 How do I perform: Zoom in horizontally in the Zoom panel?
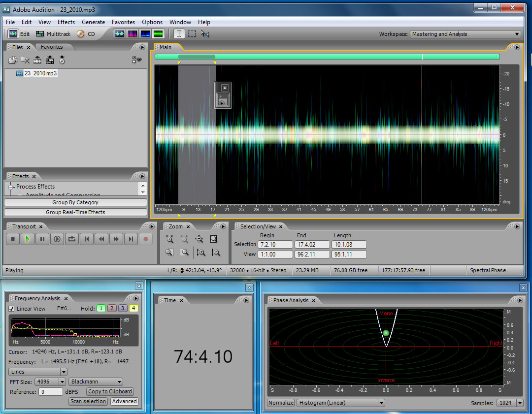(169, 239)
